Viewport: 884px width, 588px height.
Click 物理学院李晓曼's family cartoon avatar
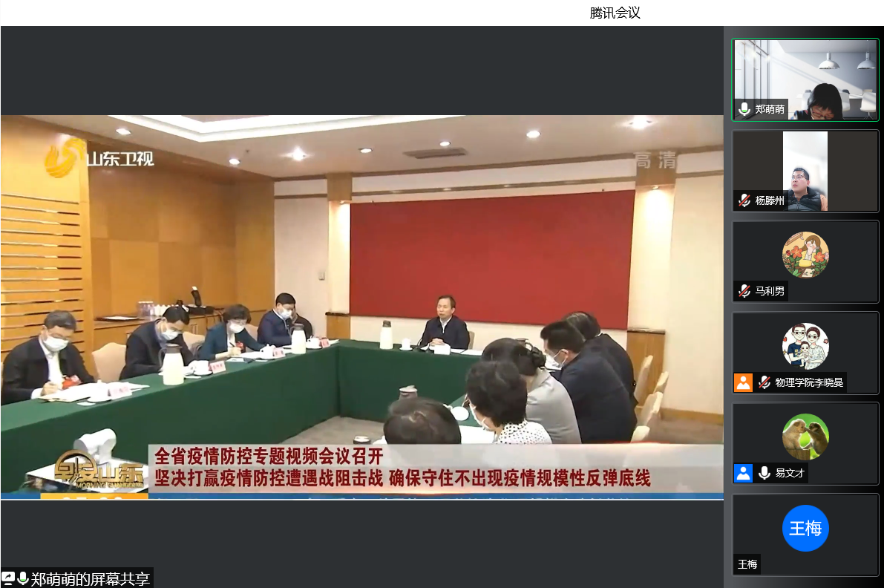click(x=805, y=346)
